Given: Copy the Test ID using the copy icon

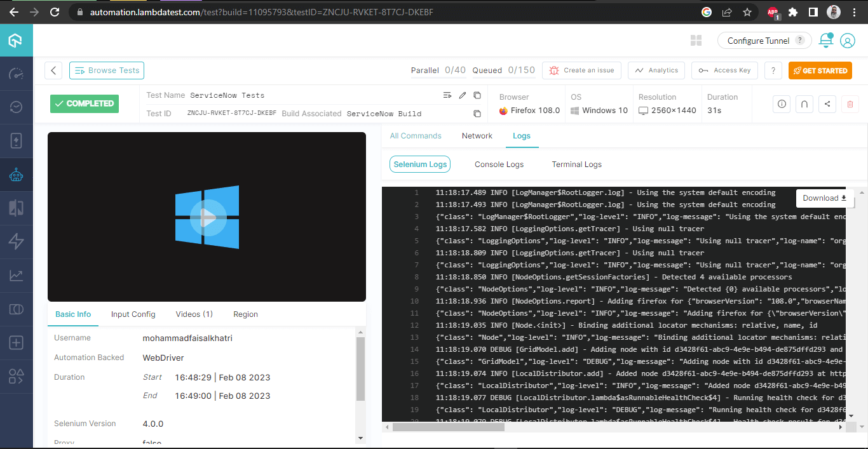Looking at the screenshot, I should [476, 113].
